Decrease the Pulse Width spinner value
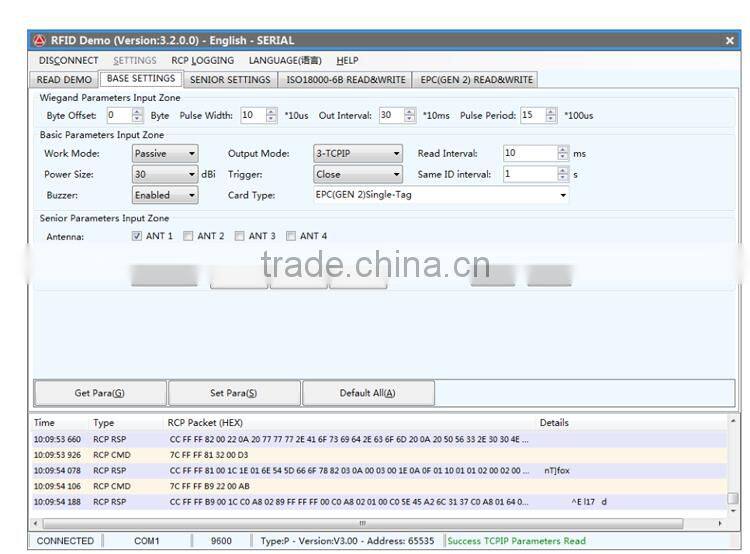This screenshot has height=554, width=750. (x=271, y=119)
